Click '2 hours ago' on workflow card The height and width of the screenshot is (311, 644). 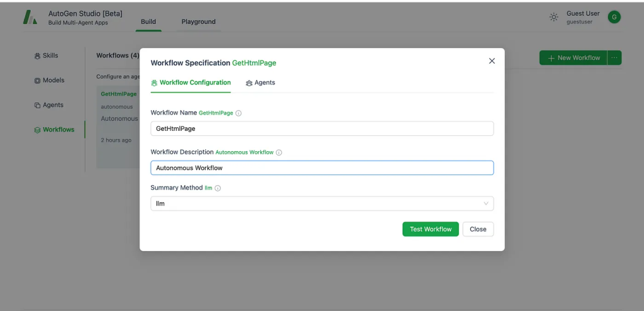116,140
